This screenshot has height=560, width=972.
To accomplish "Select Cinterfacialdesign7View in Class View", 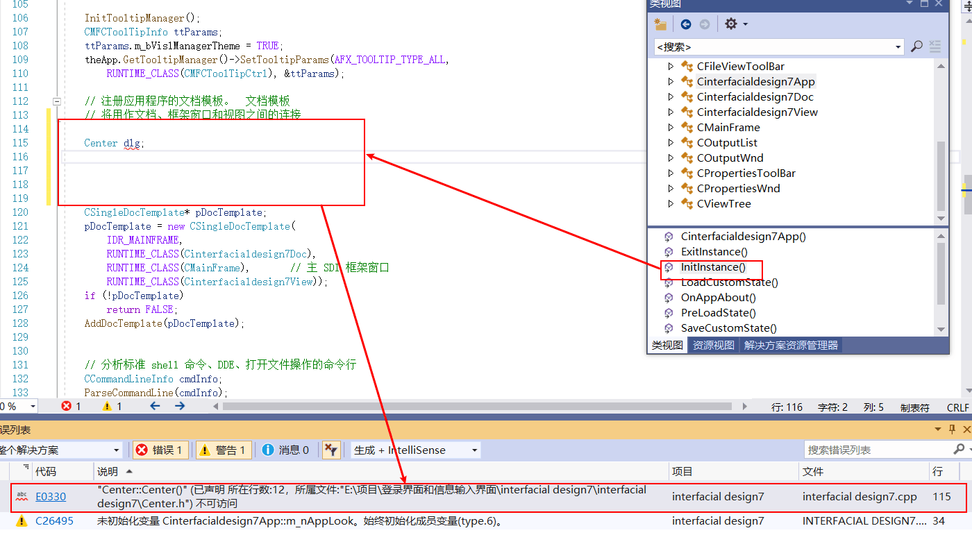I will click(757, 112).
